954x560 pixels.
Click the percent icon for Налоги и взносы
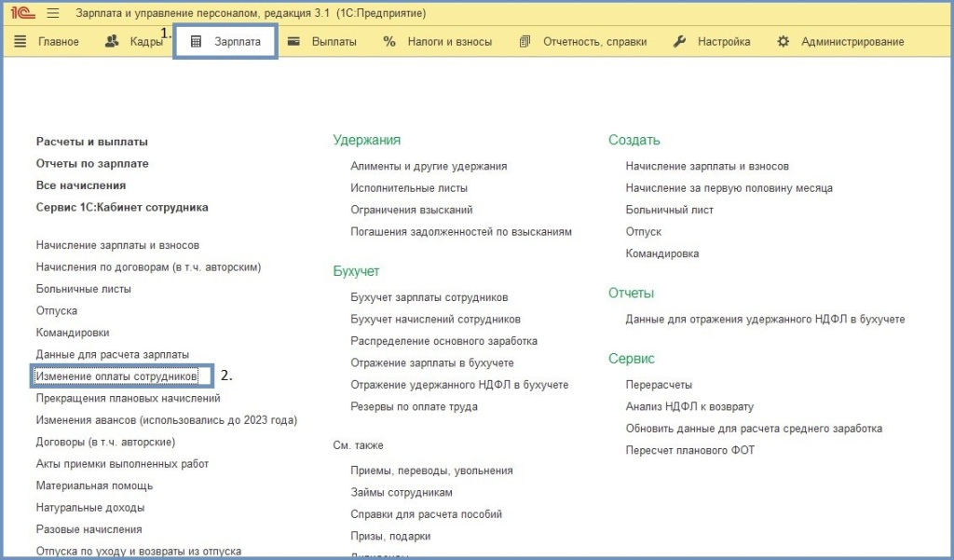389,42
